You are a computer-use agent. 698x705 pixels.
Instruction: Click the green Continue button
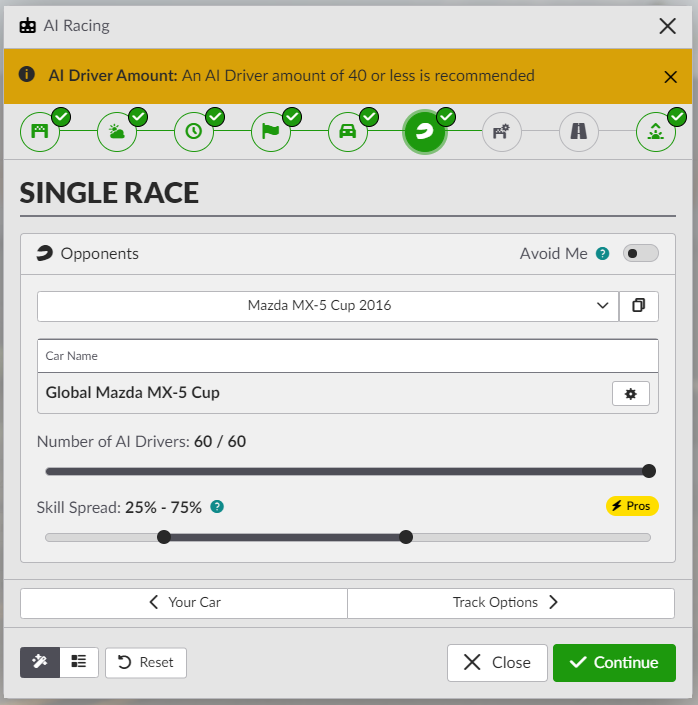point(614,662)
